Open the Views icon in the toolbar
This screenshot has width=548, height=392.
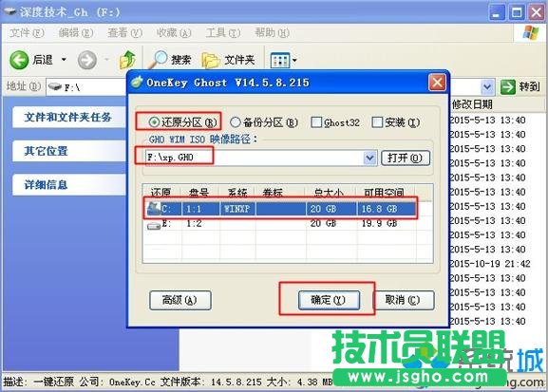coord(280,61)
